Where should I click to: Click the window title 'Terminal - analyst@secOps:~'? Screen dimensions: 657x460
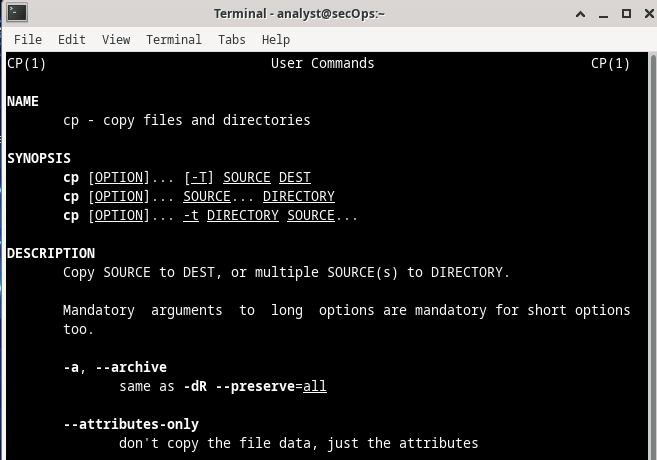pos(299,14)
